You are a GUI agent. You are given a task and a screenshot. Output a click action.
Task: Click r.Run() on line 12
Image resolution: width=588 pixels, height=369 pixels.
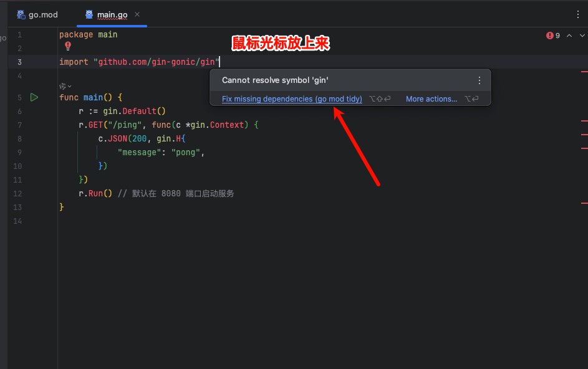pos(95,193)
